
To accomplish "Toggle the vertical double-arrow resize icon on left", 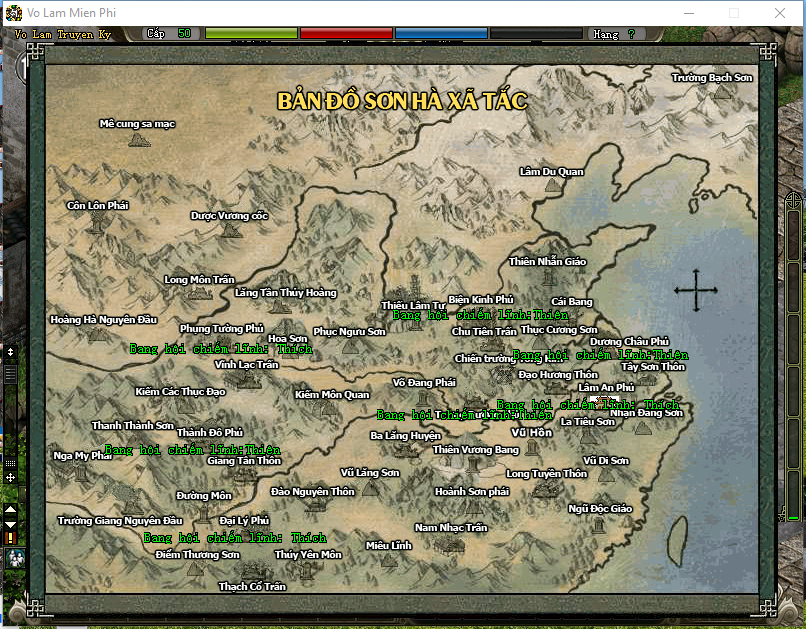I will (x=10, y=352).
